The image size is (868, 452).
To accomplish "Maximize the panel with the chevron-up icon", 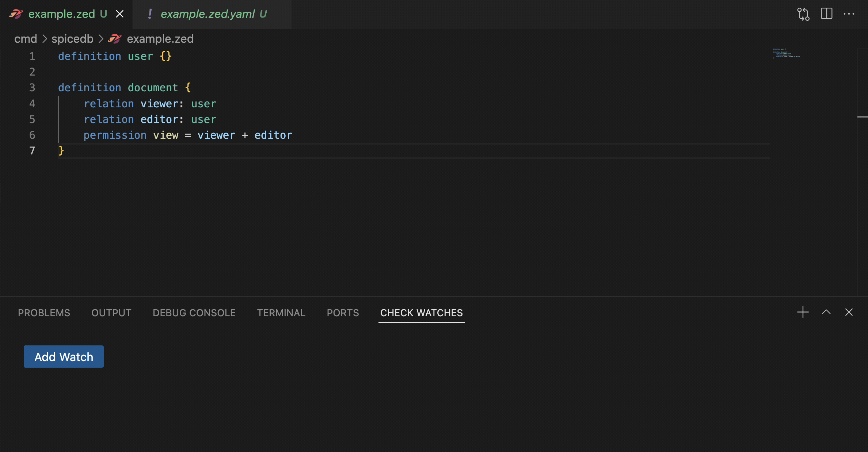I will [x=826, y=312].
